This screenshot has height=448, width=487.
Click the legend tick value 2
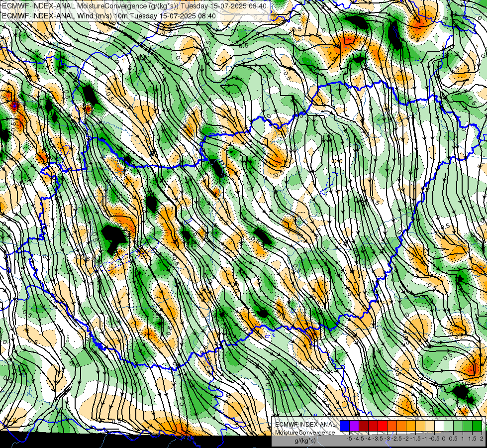(x=482, y=439)
